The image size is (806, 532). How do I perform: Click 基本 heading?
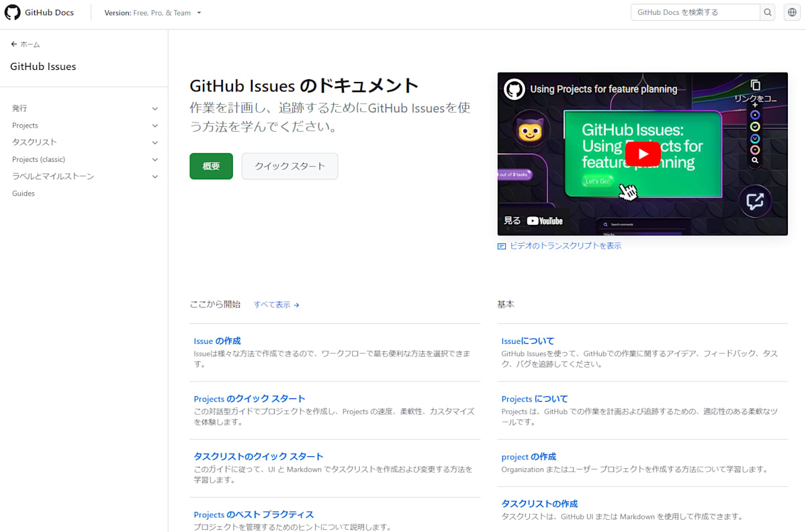point(506,304)
